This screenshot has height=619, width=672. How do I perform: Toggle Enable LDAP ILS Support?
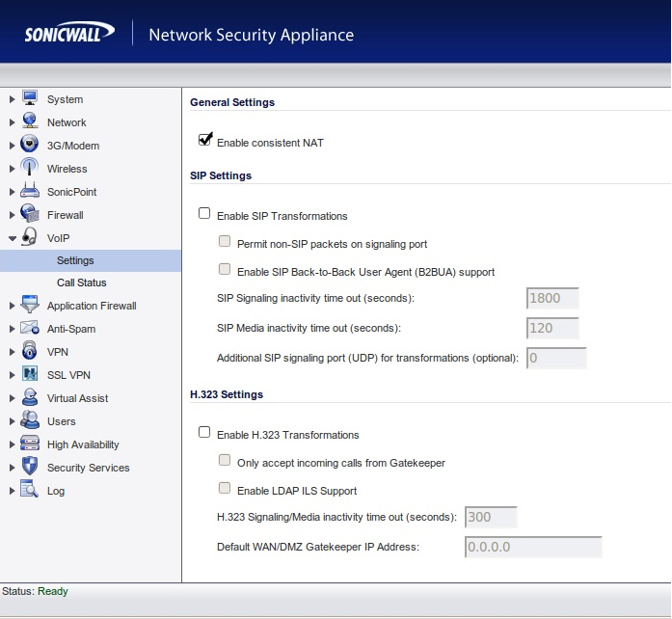point(225,488)
